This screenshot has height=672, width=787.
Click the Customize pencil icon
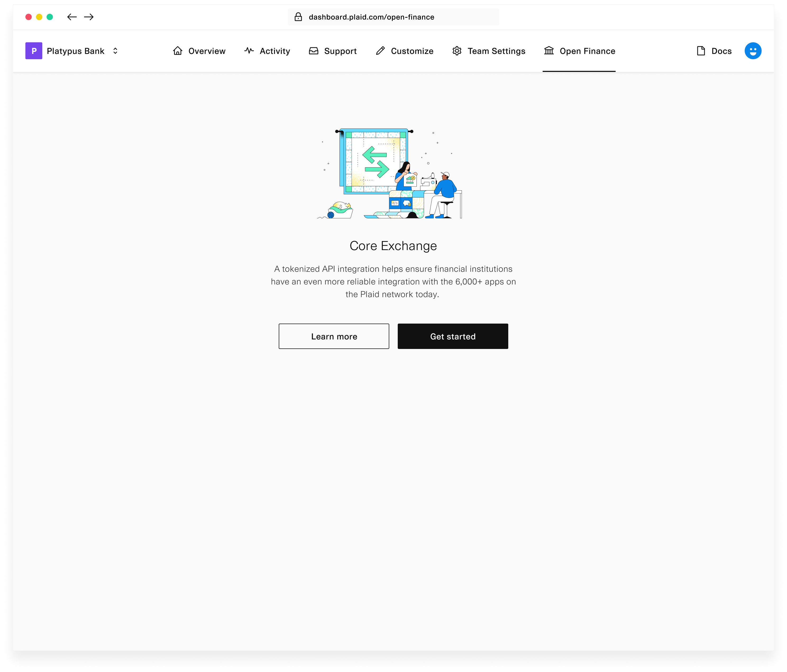379,51
